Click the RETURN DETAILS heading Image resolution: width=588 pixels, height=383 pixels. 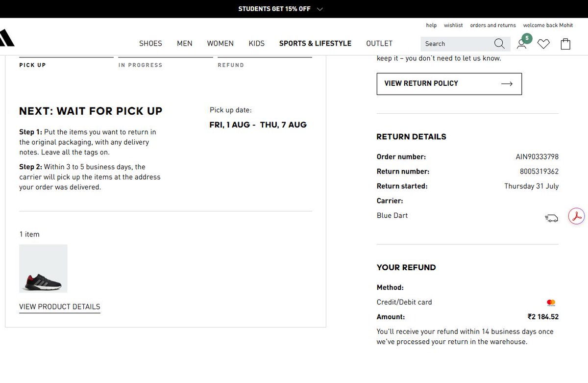(411, 137)
